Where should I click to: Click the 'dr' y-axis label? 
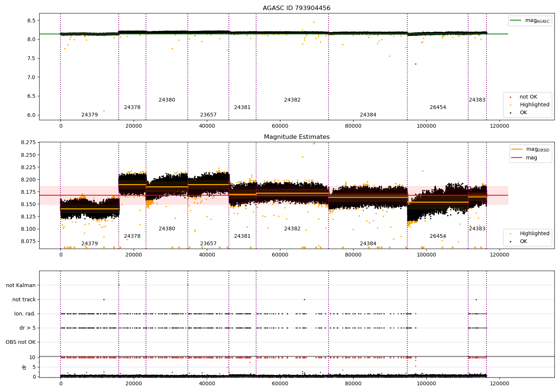[x=24, y=367]
